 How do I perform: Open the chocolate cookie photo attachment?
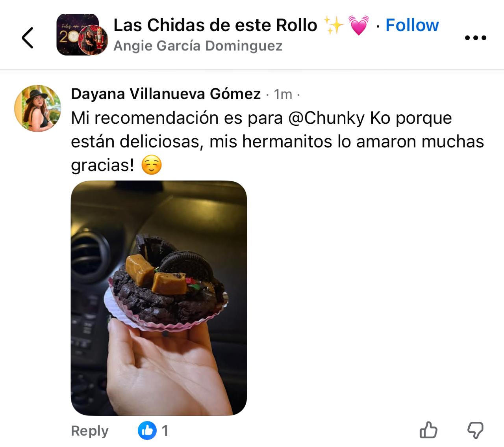coord(159,298)
